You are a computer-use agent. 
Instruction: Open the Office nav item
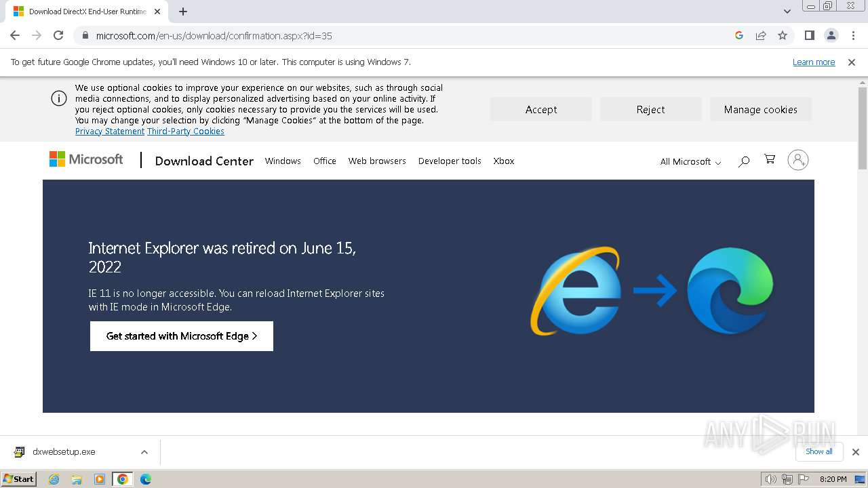coord(325,161)
